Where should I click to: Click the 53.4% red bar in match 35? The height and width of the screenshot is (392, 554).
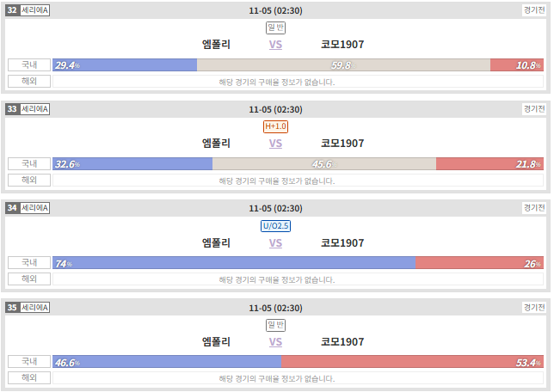[x=412, y=362]
